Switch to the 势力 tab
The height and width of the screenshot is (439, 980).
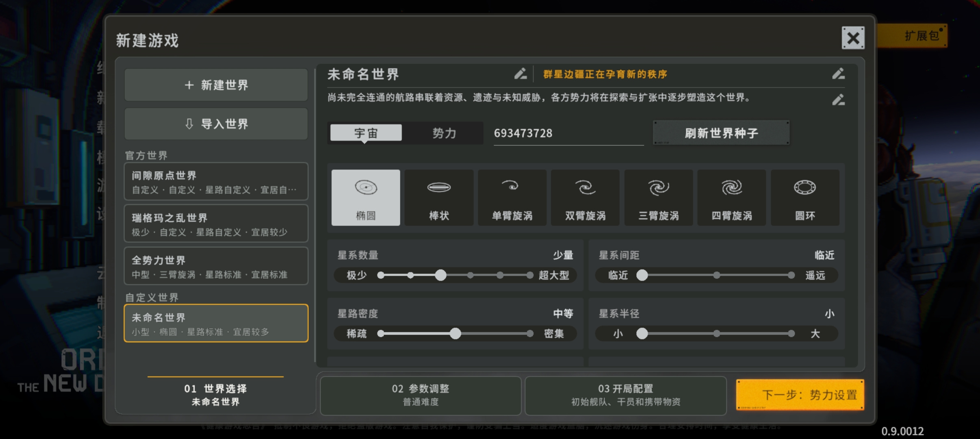coord(444,133)
